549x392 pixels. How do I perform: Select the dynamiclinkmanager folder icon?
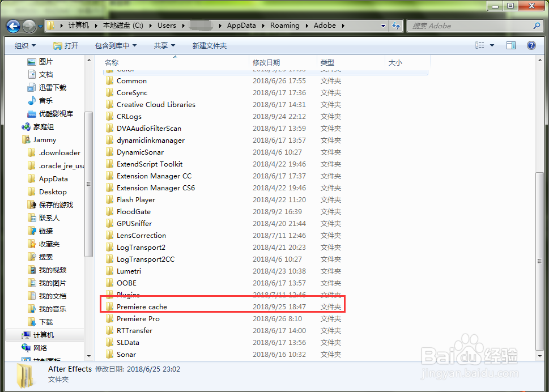coord(109,140)
